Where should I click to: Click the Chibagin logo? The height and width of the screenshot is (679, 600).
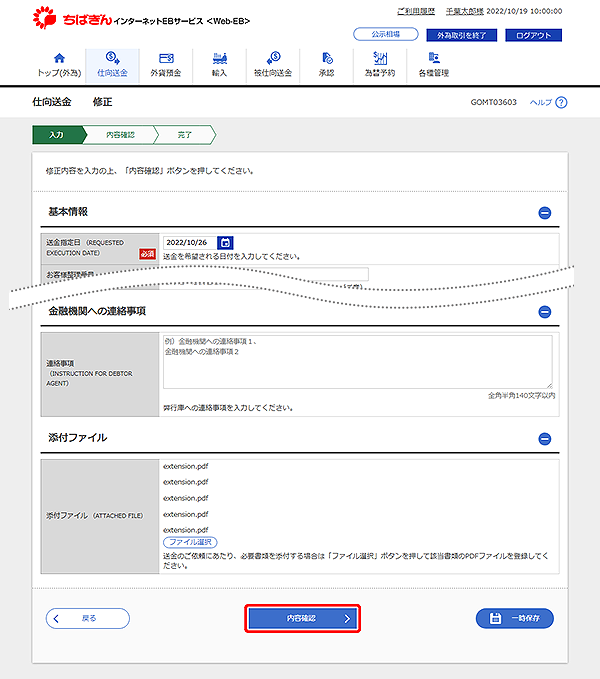point(73,18)
